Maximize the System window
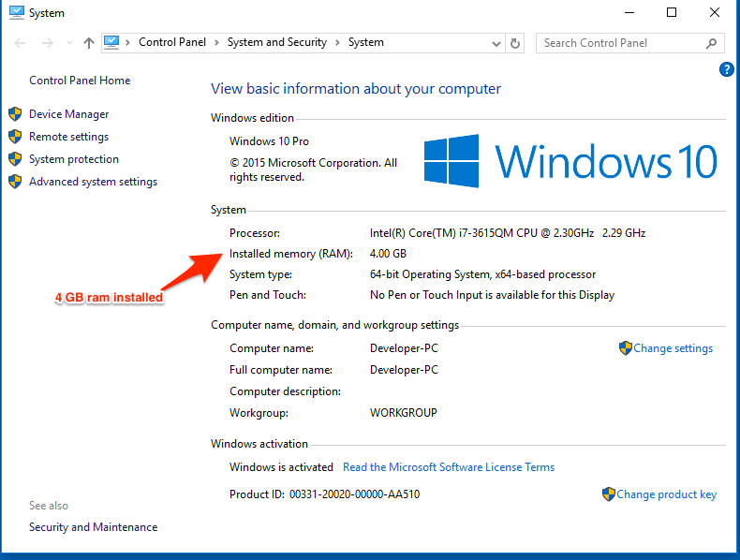Screen dimensions: 740x560 pos(672,13)
